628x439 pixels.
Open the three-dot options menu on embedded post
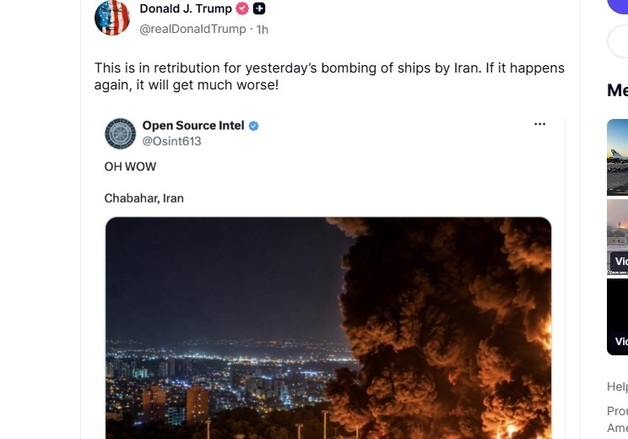coord(539,124)
